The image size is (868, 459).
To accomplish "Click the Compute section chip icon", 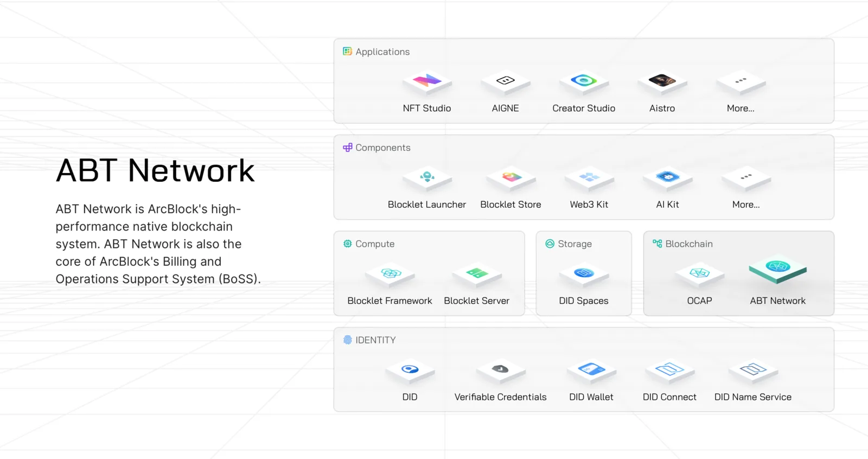I will tap(348, 244).
